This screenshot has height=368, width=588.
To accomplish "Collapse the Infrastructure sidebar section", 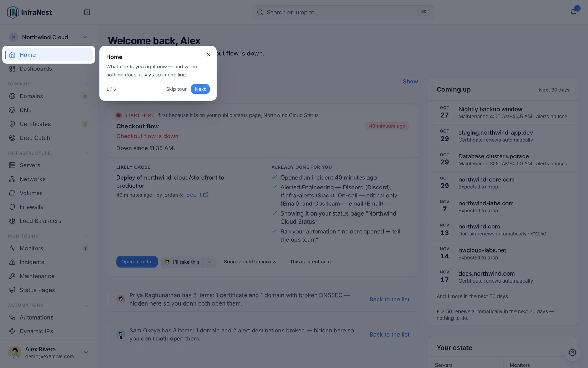I will click(86, 153).
